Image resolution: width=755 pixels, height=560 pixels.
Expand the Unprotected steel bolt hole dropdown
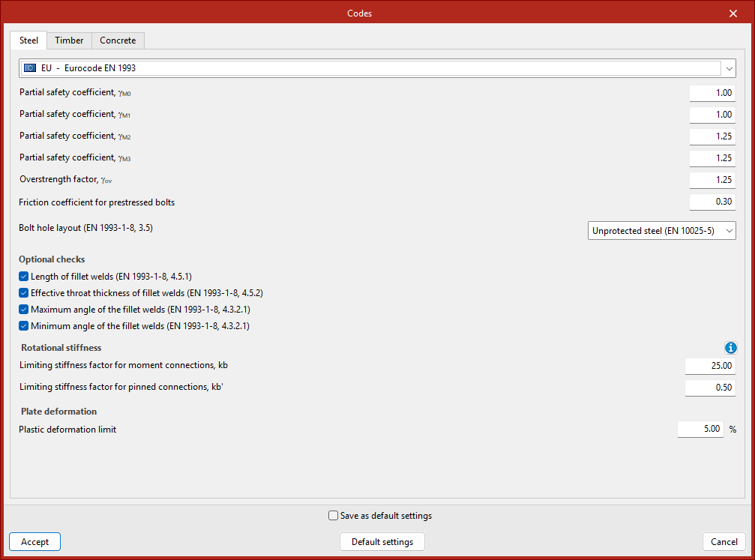click(x=661, y=231)
